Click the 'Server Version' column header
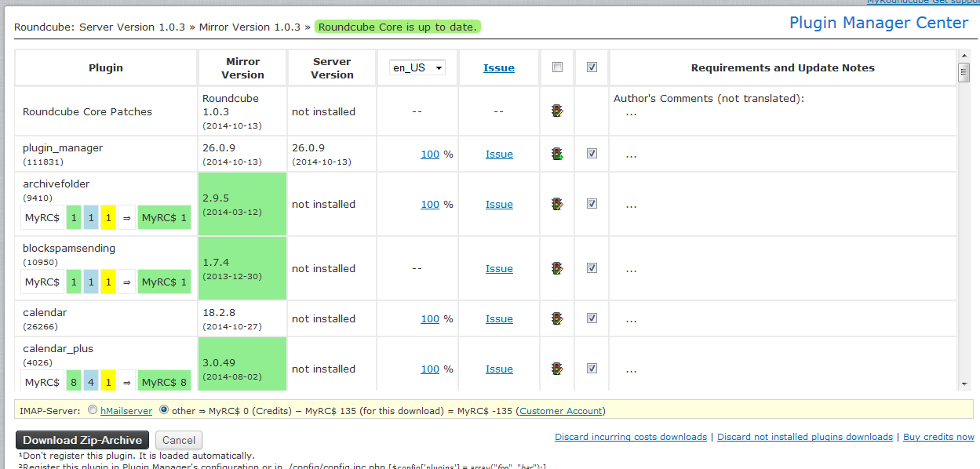The width and height of the screenshot is (980, 469). pos(333,68)
